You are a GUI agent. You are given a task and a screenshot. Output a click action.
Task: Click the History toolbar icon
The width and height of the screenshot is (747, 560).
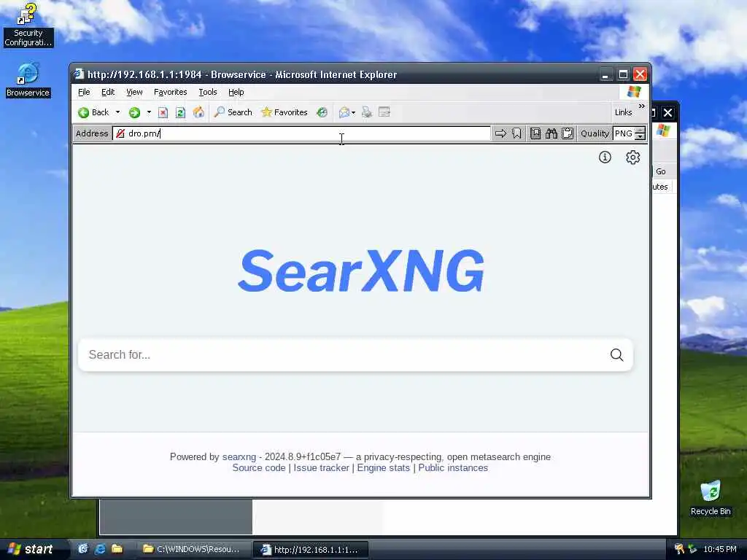[322, 112]
